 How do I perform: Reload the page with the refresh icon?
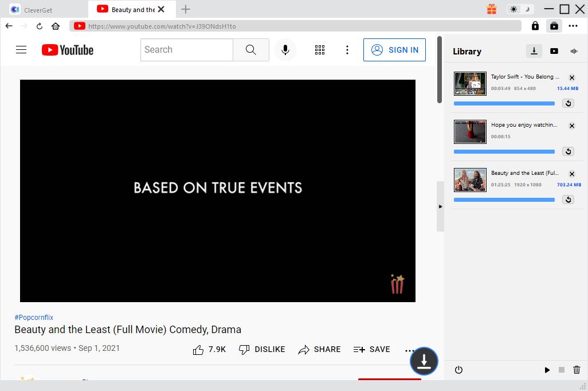(40, 26)
